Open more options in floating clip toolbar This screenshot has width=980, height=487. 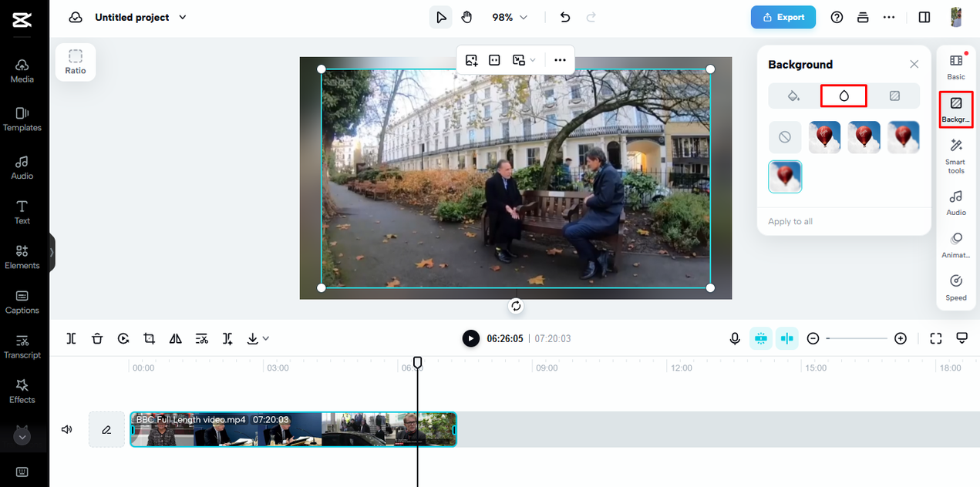560,59
